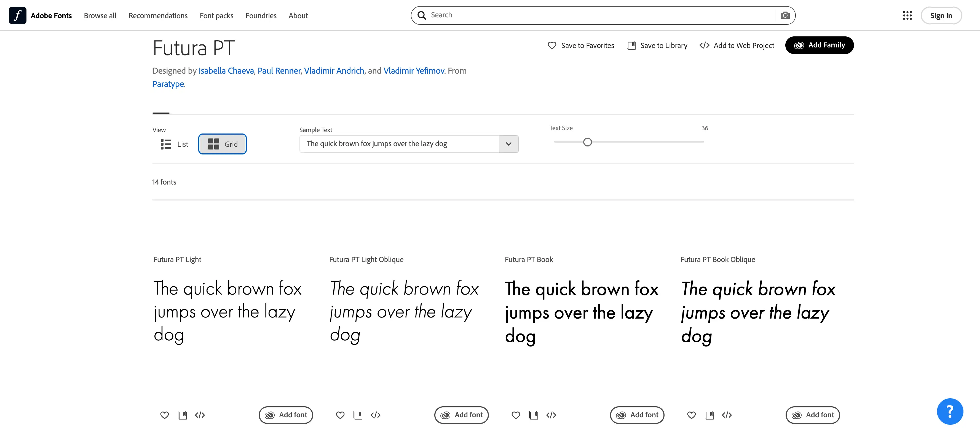This screenshot has width=980, height=438.
Task: Click the Futura PT Light sample preview
Action: click(227, 312)
